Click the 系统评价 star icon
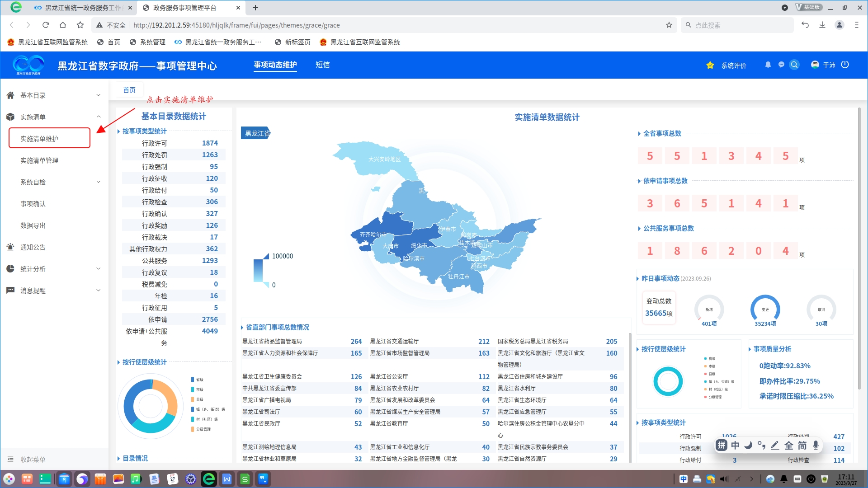Viewport: 868px width, 488px height. tap(710, 66)
